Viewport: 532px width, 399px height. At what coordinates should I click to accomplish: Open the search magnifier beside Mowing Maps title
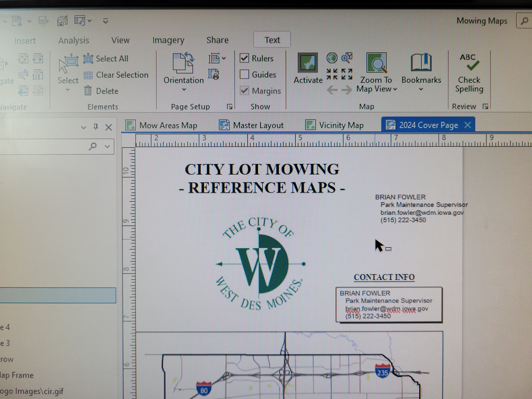coord(524,21)
